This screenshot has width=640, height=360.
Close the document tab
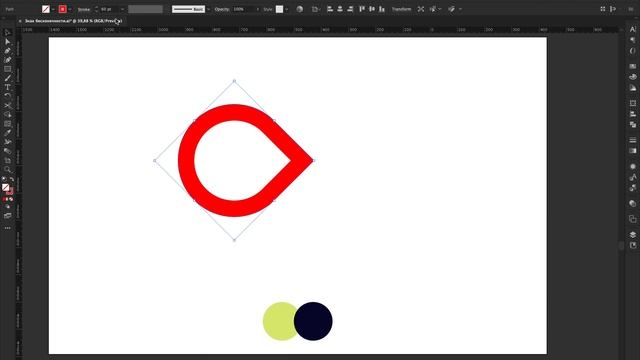[x=20, y=21]
